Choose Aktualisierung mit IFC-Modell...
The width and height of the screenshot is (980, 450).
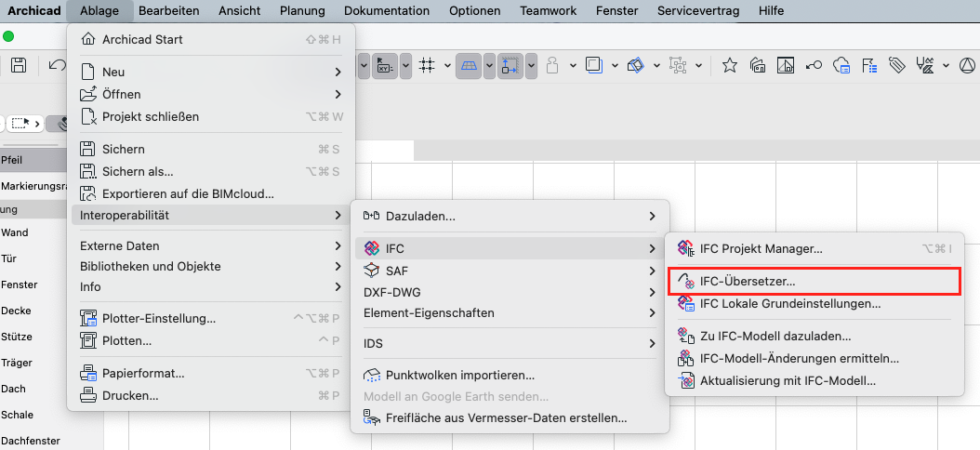click(814, 380)
